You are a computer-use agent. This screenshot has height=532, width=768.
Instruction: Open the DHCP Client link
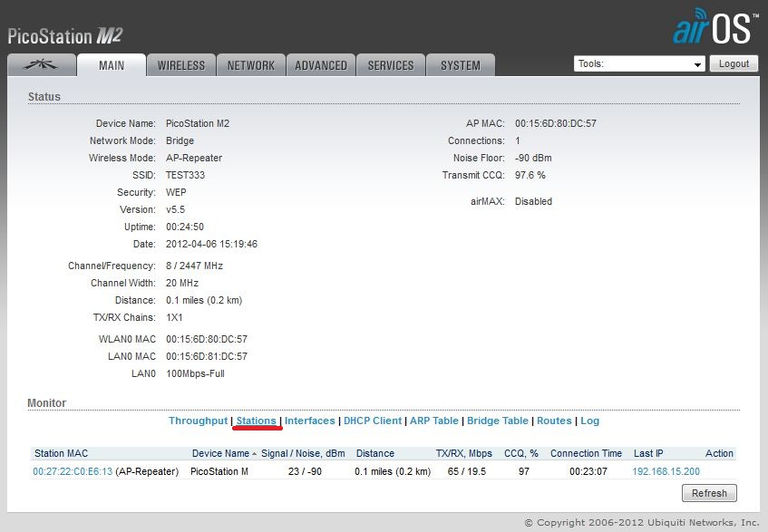pos(373,421)
